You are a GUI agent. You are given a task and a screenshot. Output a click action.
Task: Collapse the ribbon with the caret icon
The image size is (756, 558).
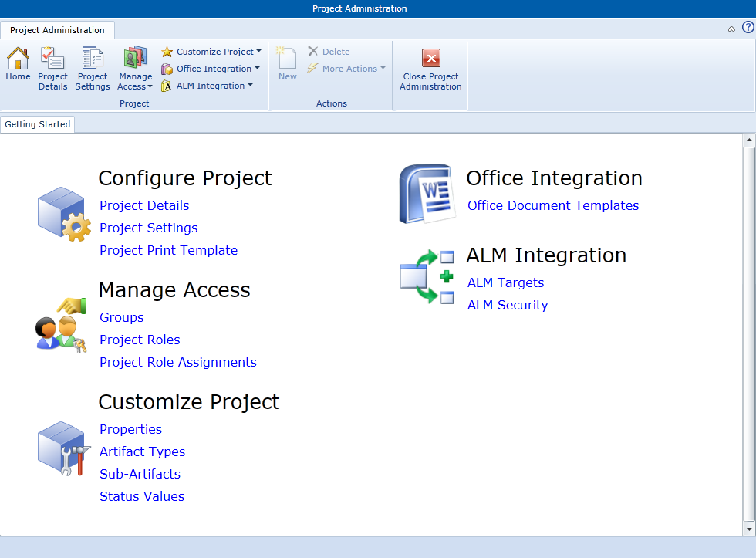731,29
